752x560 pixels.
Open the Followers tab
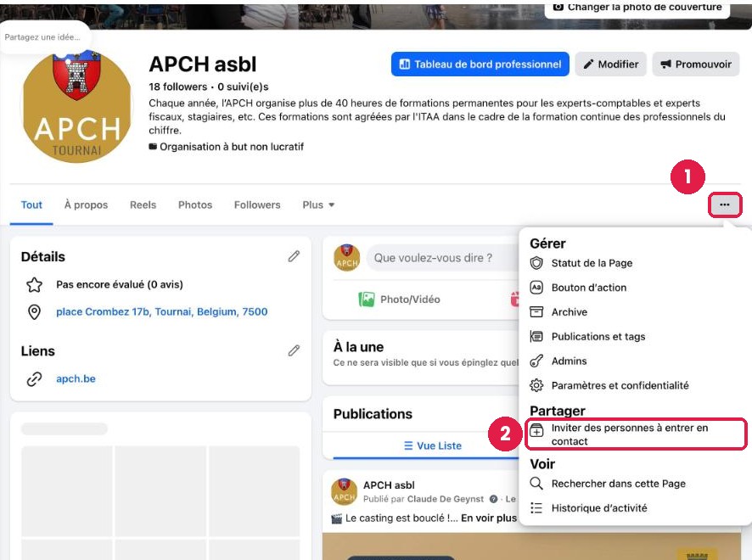click(x=257, y=204)
